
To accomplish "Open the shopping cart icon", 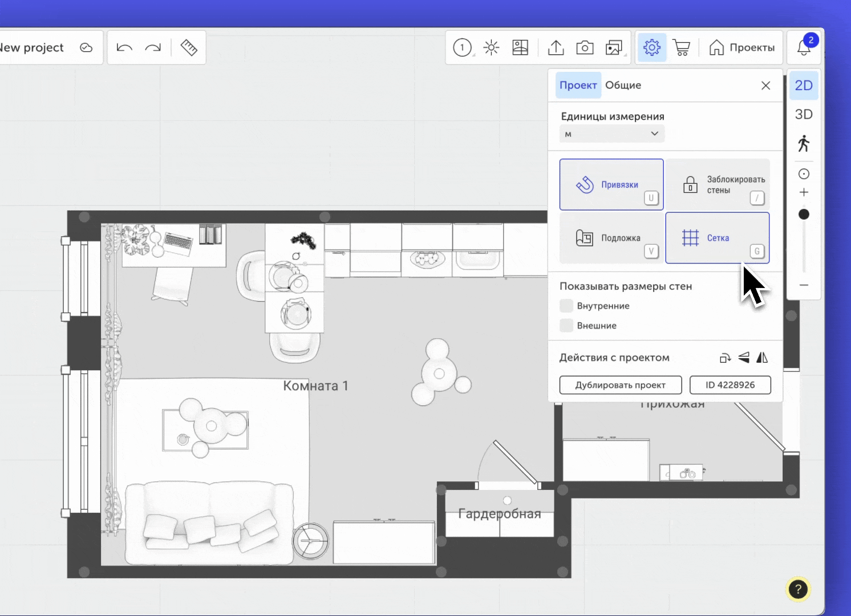I will click(x=681, y=48).
